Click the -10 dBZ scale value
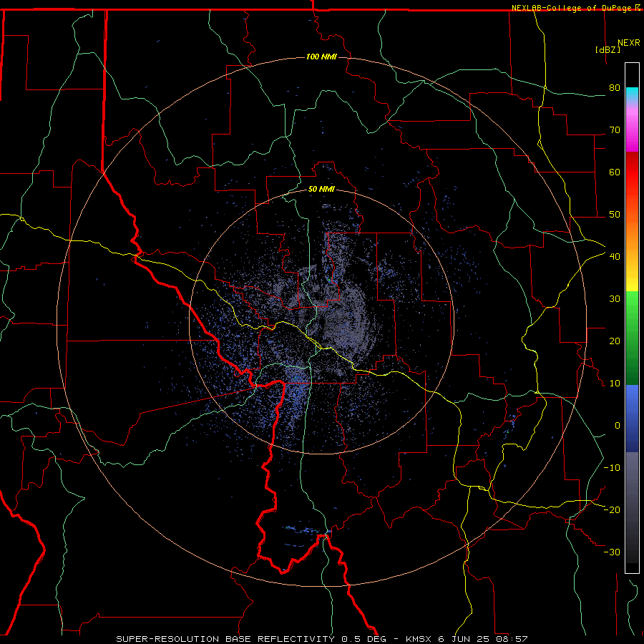644x644 pixels. click(x=612, y=468)
